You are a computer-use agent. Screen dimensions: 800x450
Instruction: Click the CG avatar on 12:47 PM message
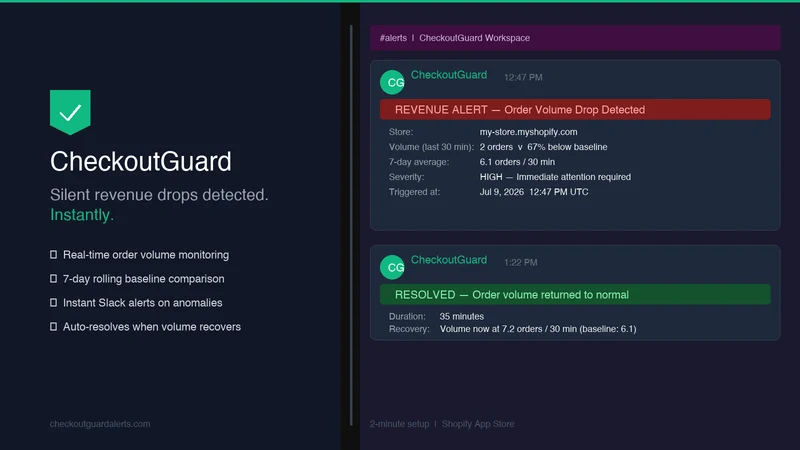(392, 82)
